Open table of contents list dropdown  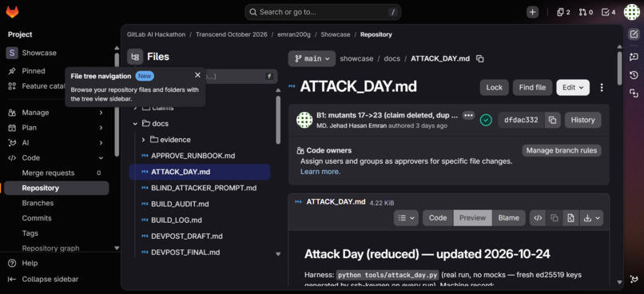point(406,218)
